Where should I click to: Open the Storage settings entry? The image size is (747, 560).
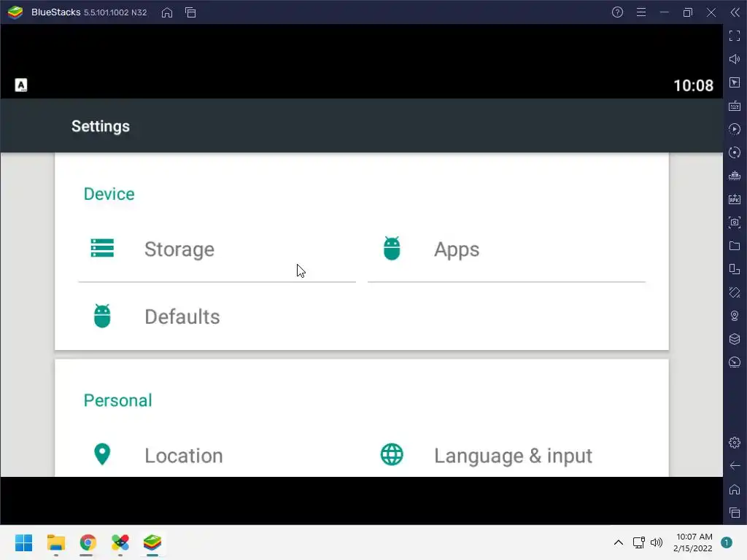click(x=217, y=249)
